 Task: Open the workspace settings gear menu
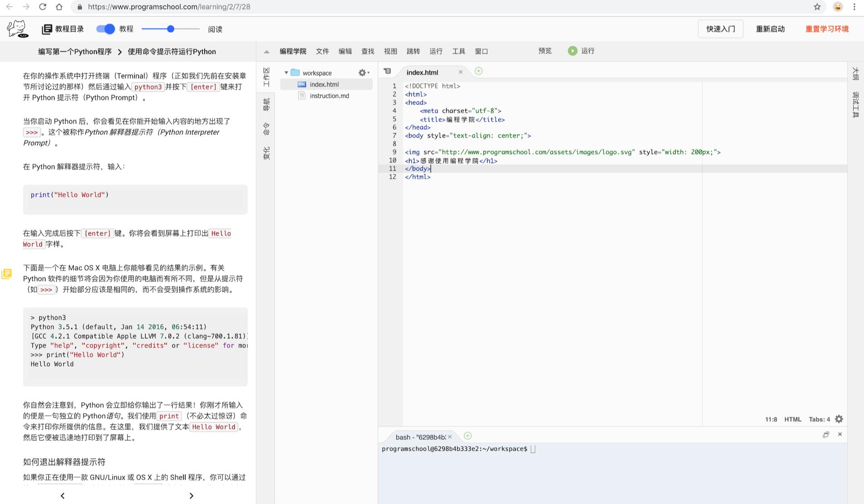[363, 73]
